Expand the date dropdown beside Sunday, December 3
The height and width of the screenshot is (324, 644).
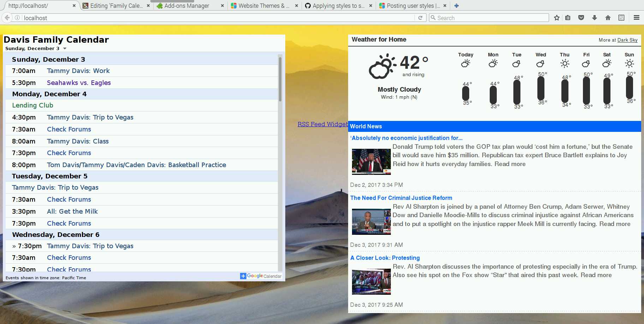(x=65, y=48)
